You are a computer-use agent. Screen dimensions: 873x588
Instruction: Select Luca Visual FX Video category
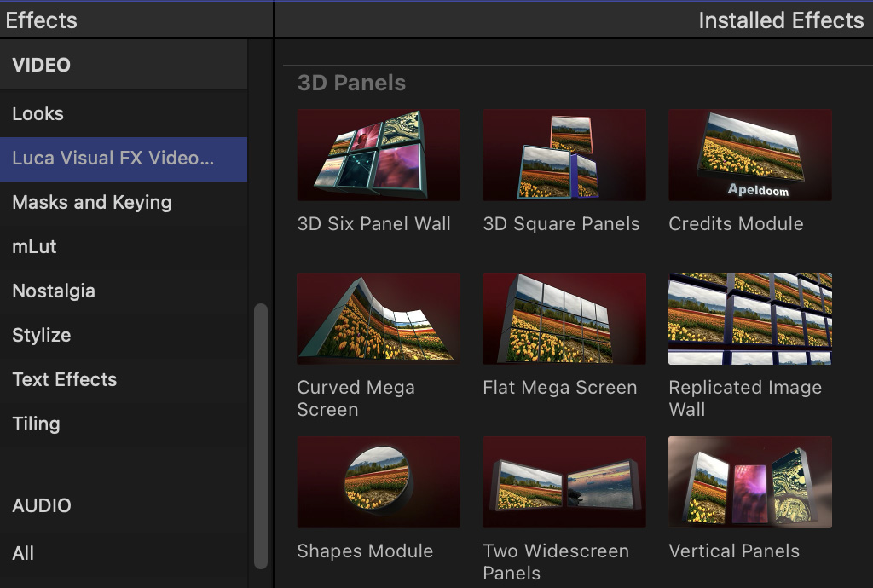tap(113, 159)
